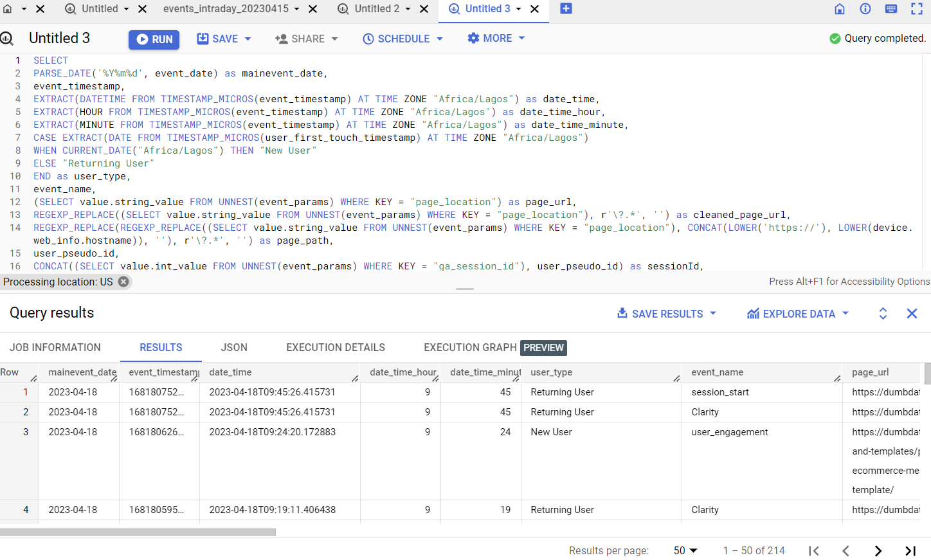This screenshot has width=931, height=560.
Task: Click the horizontal results scrollbar
Action: [138, 531]
